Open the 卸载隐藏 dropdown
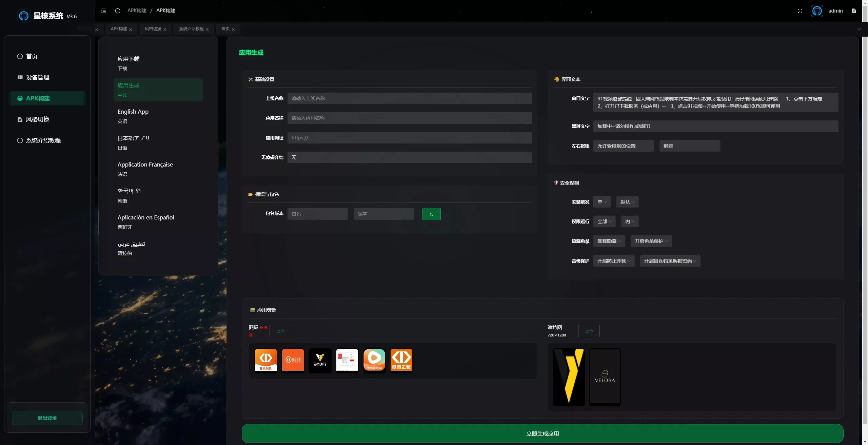 tap(609, 241)
